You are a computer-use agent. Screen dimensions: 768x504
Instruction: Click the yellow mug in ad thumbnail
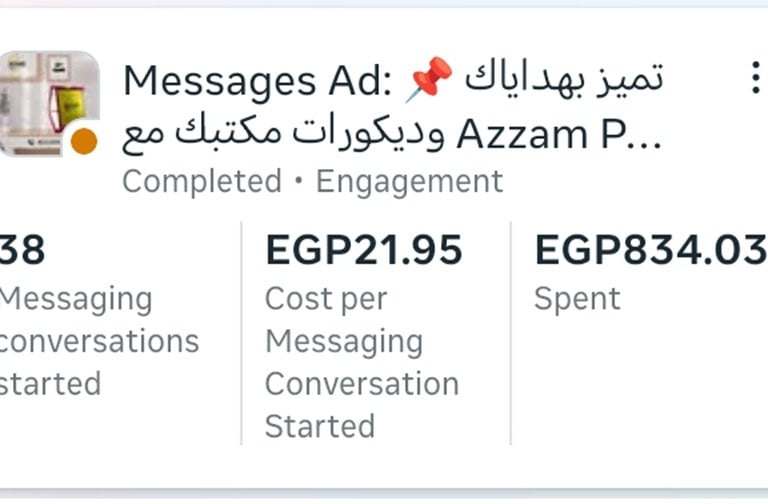click(68, 108)
